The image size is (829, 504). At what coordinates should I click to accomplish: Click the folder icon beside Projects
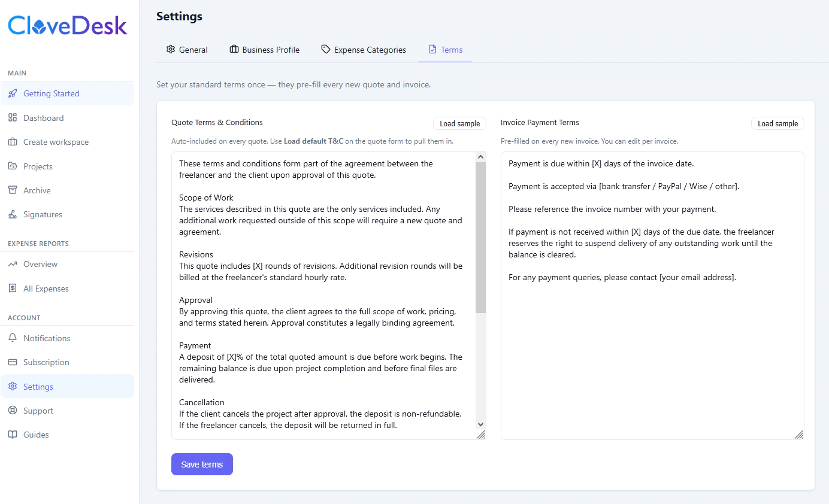pos(13,166)
